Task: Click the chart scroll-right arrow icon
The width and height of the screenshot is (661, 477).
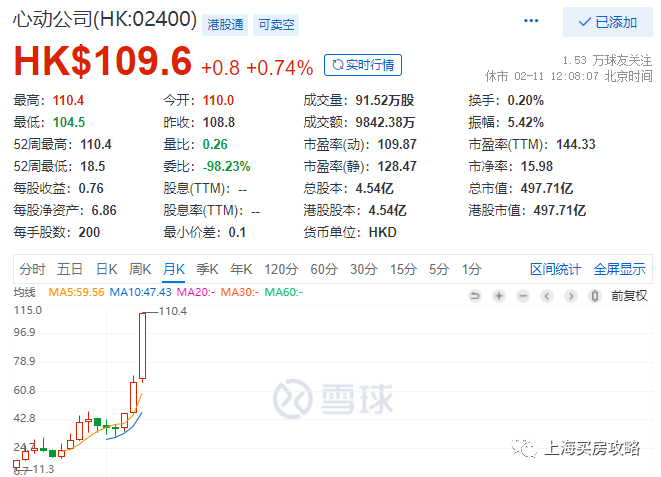Action: point(571,296)
